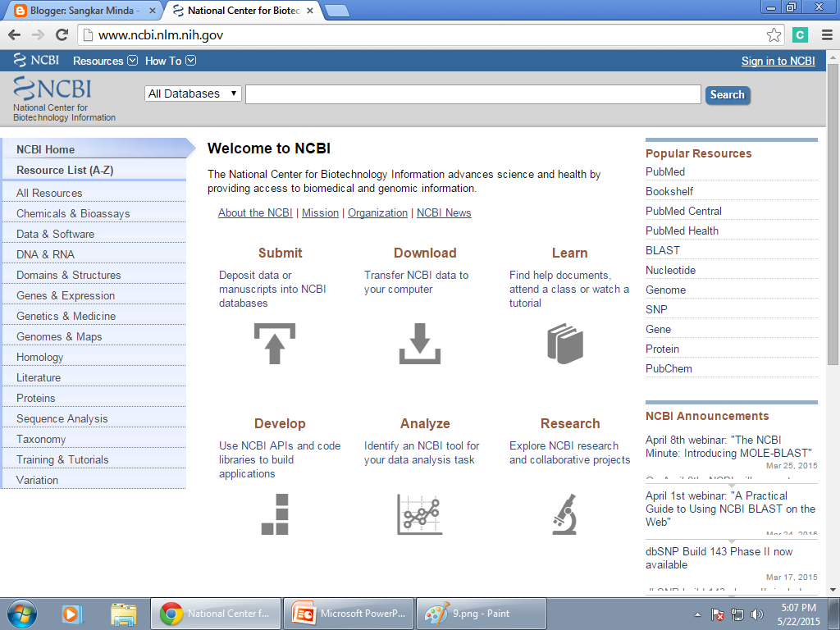
Task: Open Sequence Analysis sidebar item
Action: click(x=94, y=419)
